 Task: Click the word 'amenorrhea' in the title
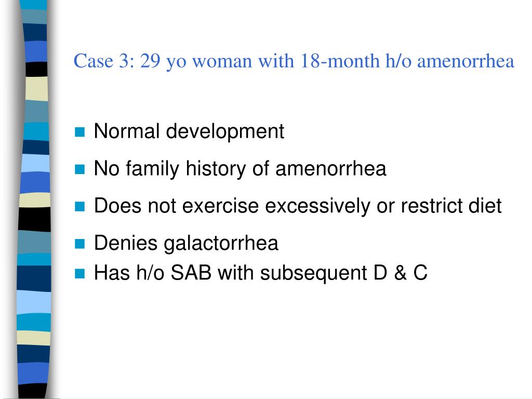(466, 62)
